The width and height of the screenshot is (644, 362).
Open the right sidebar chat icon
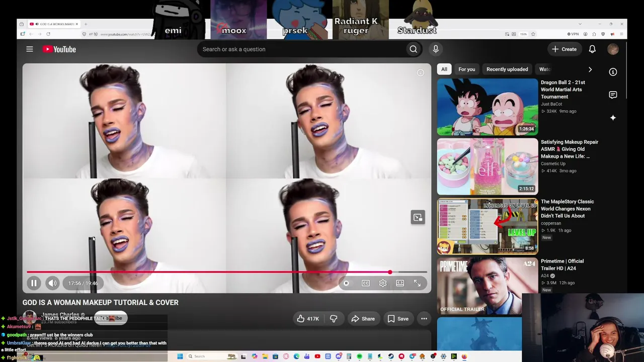pos(613,95)
